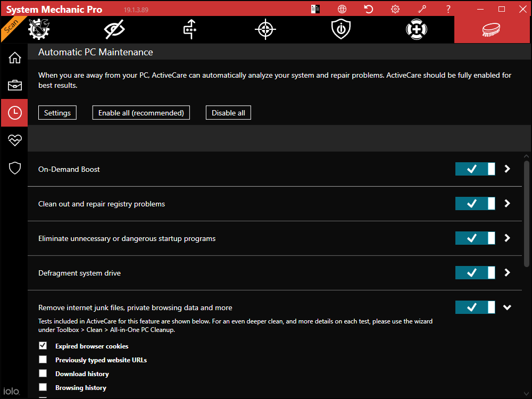Toggle Eliminate unnecessary startup programs switch
Viewport: 532px width, 399px height.
(475, 238)
